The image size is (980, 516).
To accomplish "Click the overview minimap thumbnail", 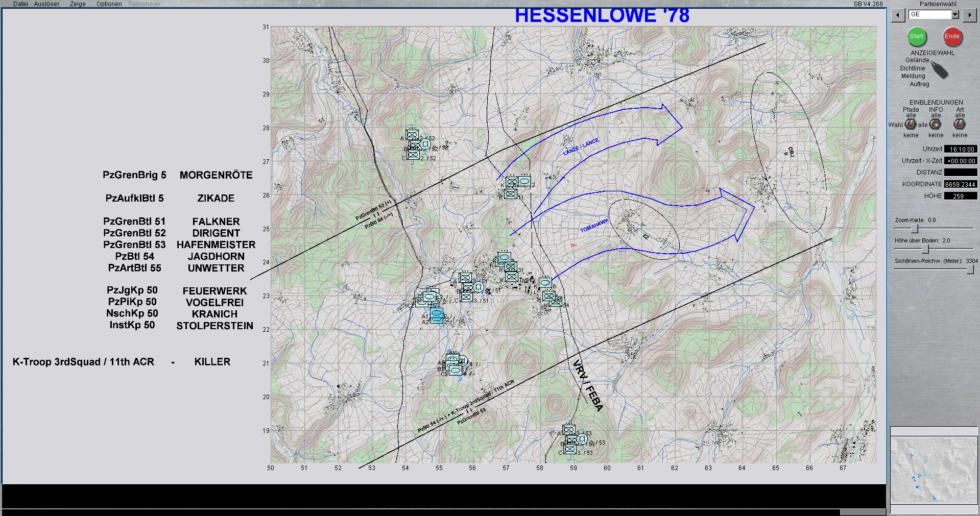I will pos(933,471).
